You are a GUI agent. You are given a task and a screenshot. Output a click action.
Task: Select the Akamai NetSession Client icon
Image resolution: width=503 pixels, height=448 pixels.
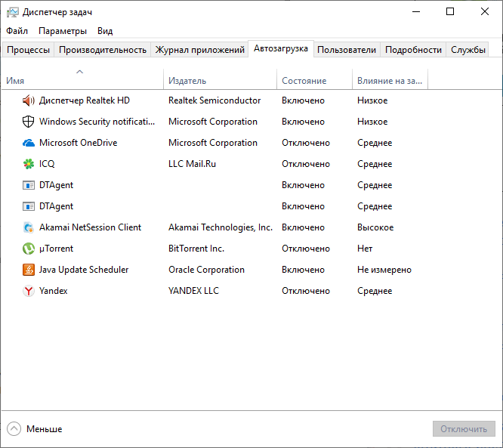[29, 227]
